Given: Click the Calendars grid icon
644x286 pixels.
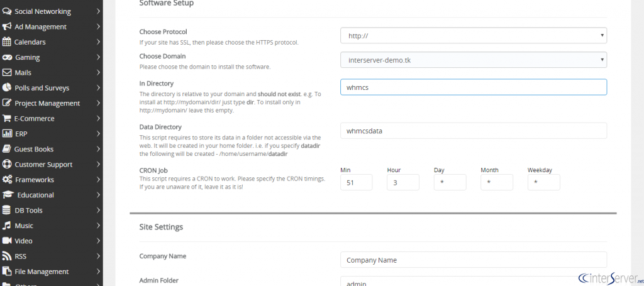Looking at the screenshot, I should tap(6, 42).
